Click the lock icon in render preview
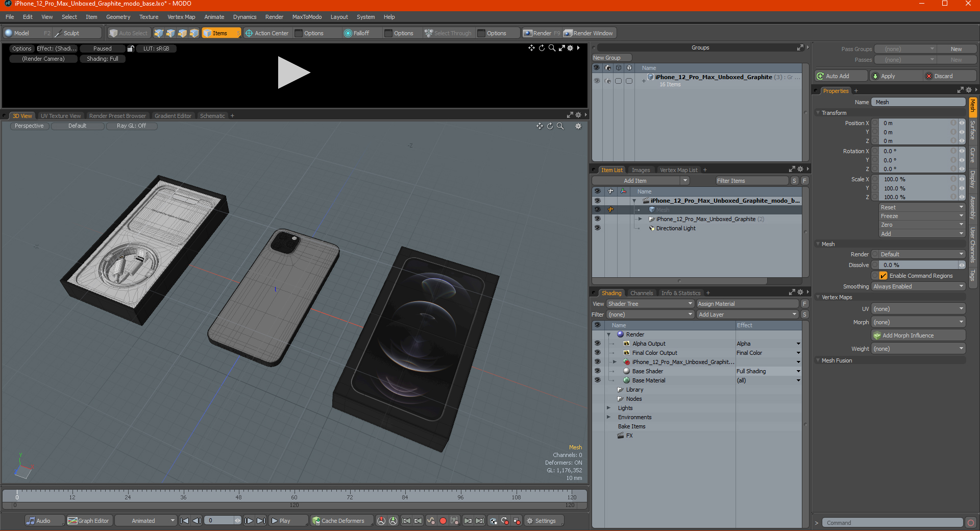 [x=131, y=49]
